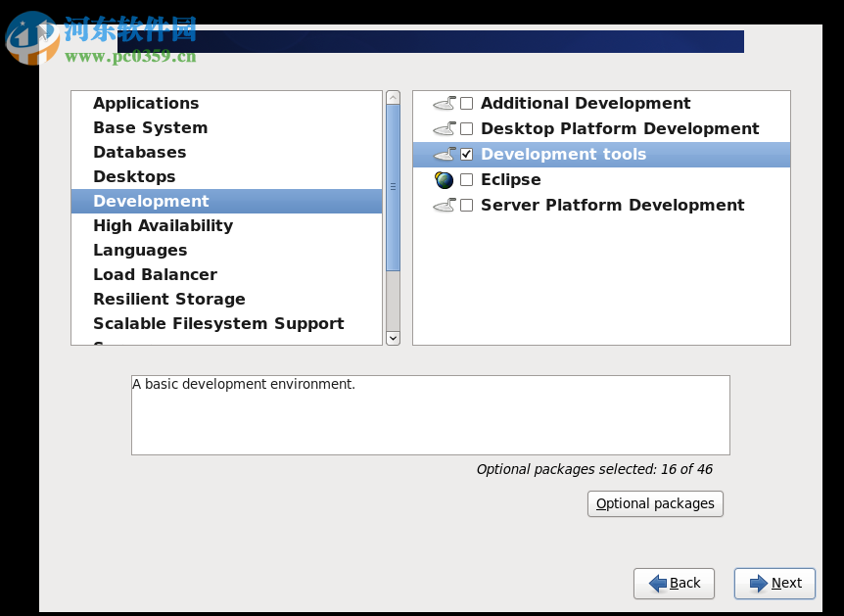Select Base System in the category list

149,127
